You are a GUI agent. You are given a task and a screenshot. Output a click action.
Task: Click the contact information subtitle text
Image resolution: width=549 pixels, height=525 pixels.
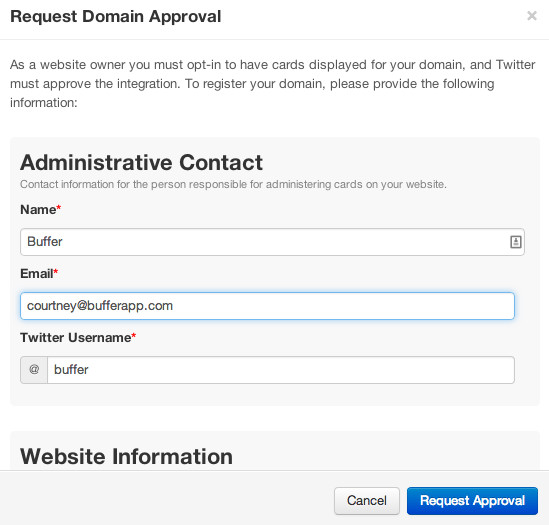[x=233, y=184]
